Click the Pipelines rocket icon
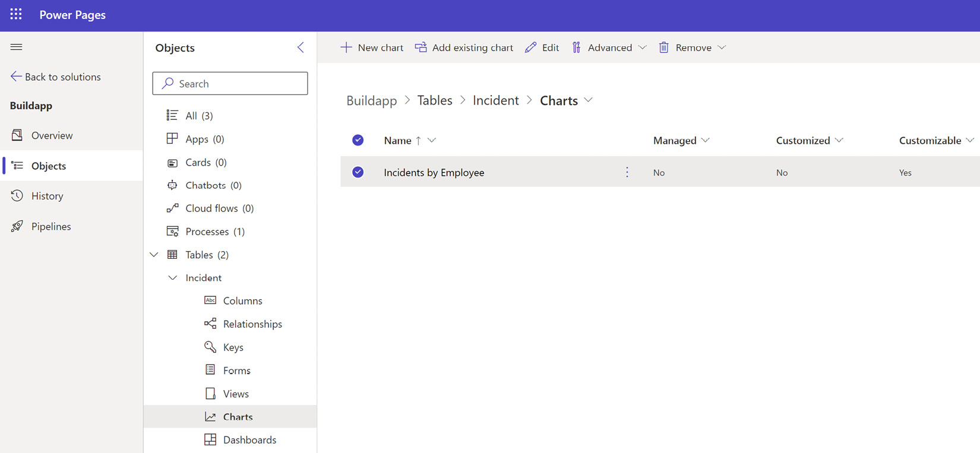980x453 pixels. [17, 226]
